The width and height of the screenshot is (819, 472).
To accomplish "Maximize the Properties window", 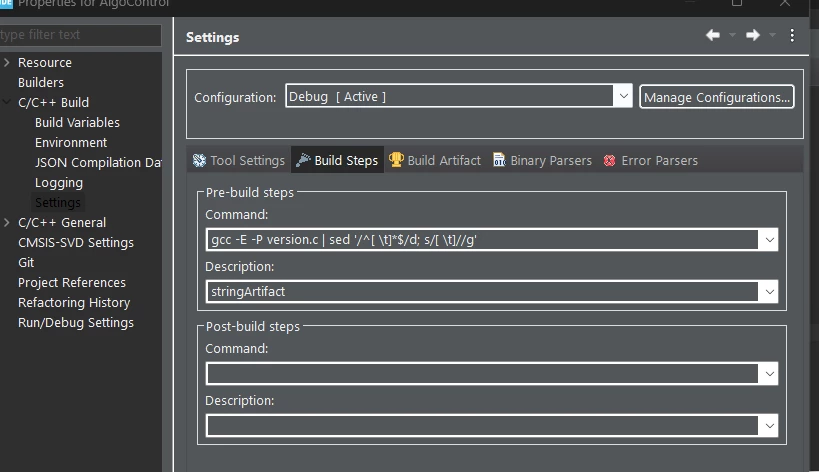I will 736,3.
